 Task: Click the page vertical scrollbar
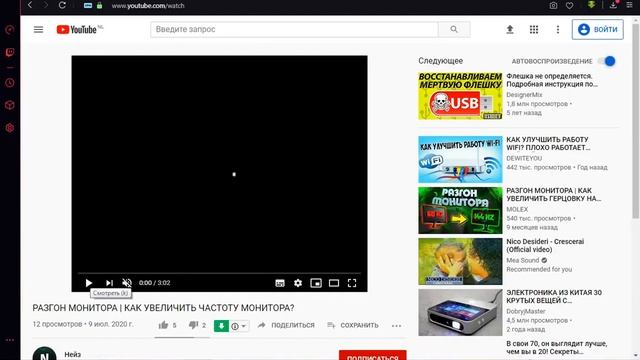click(x=636, y=121)
